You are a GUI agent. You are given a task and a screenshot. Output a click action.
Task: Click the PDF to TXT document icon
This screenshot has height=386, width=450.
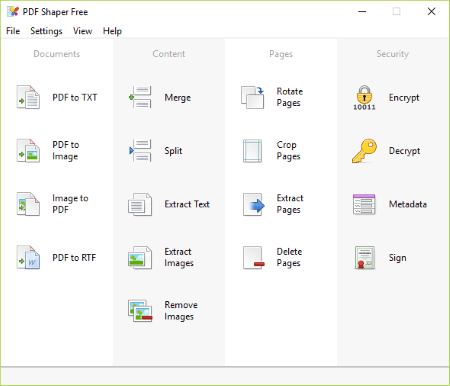pos(28,97)
